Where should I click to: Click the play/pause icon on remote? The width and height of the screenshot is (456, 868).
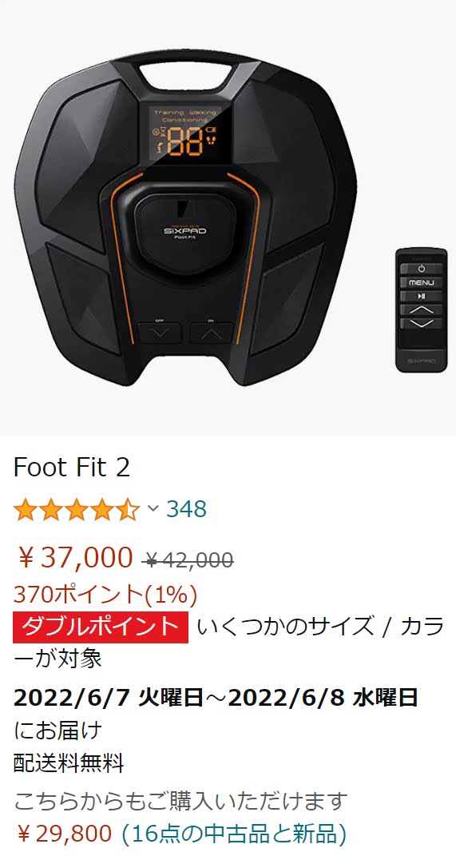coord(421,297)
